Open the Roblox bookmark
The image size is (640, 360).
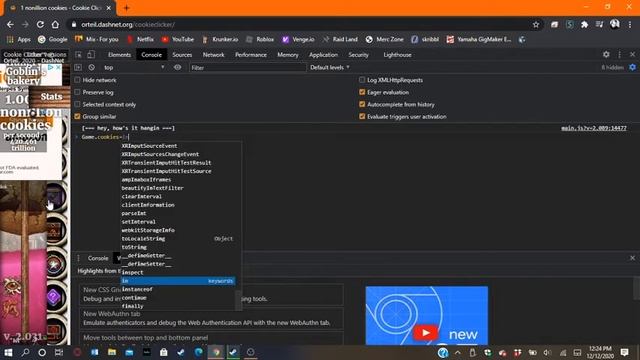(x=260, y=40)
